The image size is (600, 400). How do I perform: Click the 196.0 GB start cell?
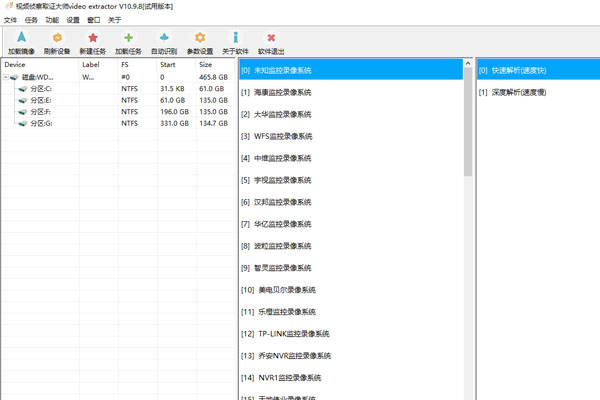click(x=174, y=112)
